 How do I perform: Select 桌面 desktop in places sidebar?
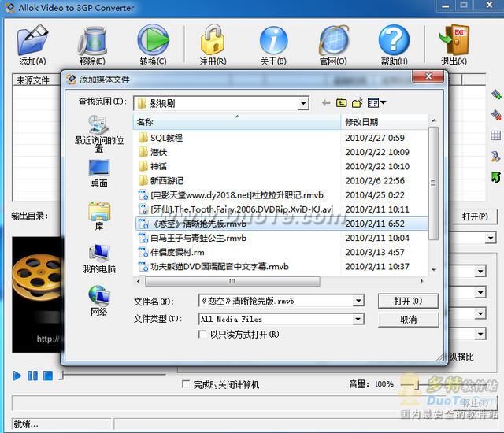(99, 174)
